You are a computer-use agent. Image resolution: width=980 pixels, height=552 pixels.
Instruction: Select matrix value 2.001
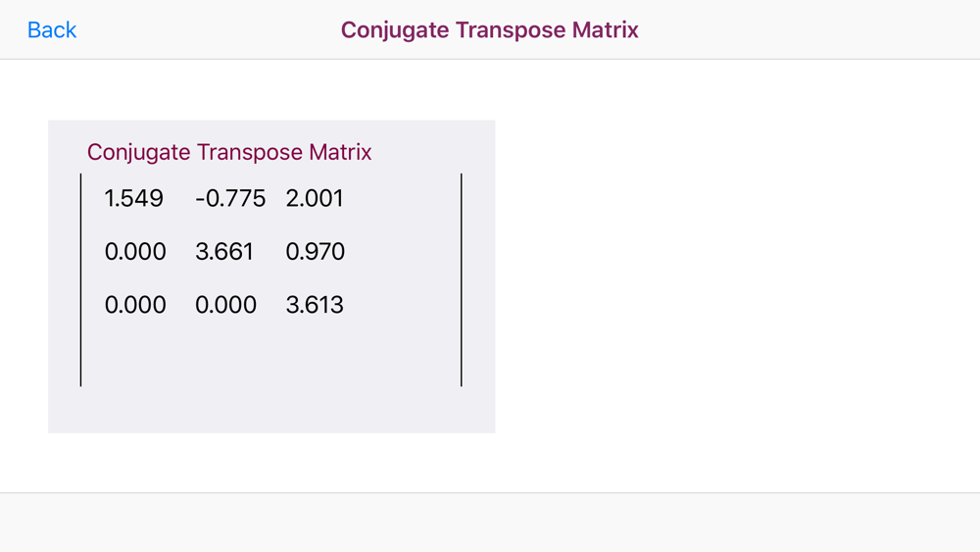[315, 198]
